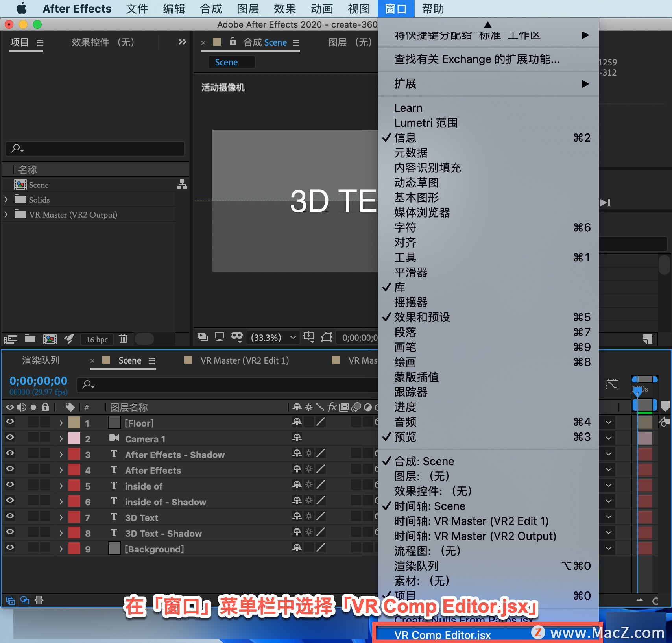Click the current time 0;00;00;00 display
672x643 pixels.
point(39,381)
